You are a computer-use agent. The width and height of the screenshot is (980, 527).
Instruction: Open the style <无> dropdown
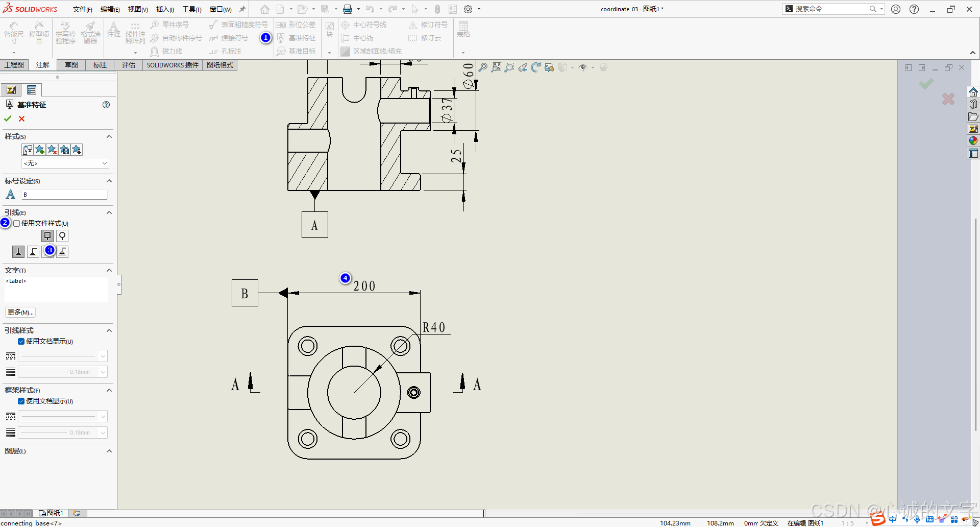click(65, 163)
